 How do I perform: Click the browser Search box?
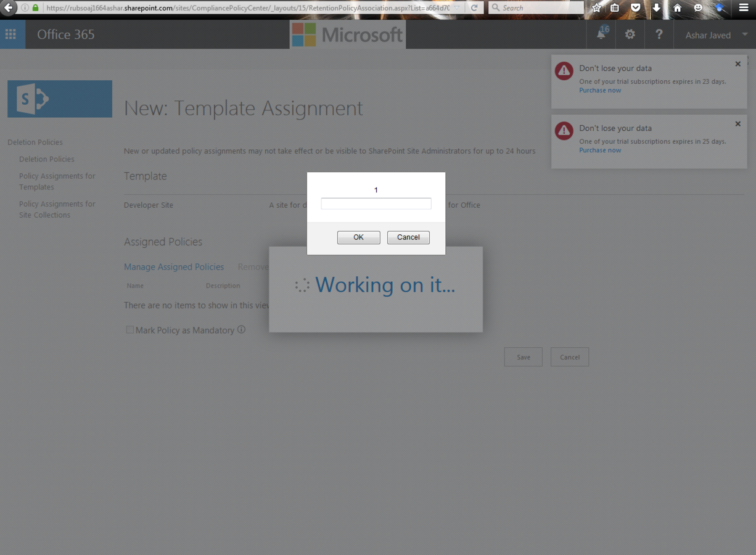pos(536,8)
